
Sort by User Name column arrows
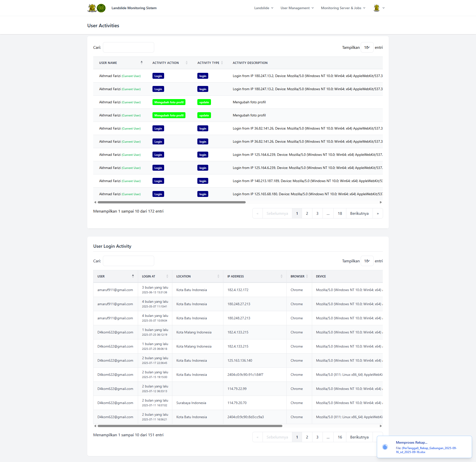142,63
